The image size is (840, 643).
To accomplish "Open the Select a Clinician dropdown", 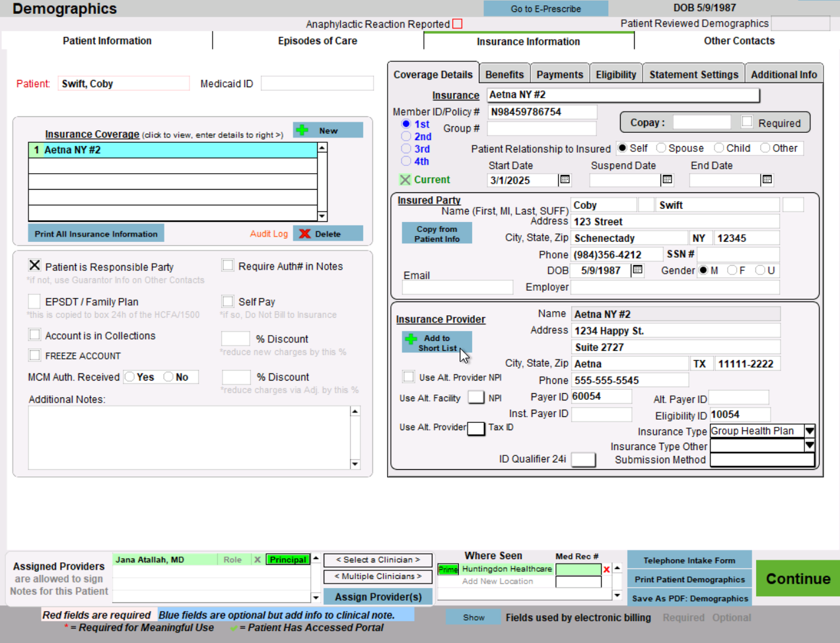I will pos(378,560).
